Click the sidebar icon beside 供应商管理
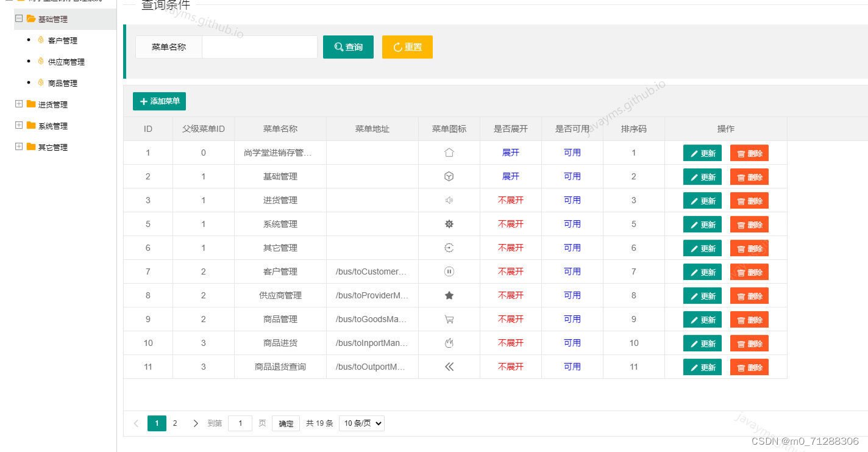The height and width of the screenshot is (452, 868). pyautogui.click(x=41, y=62)
